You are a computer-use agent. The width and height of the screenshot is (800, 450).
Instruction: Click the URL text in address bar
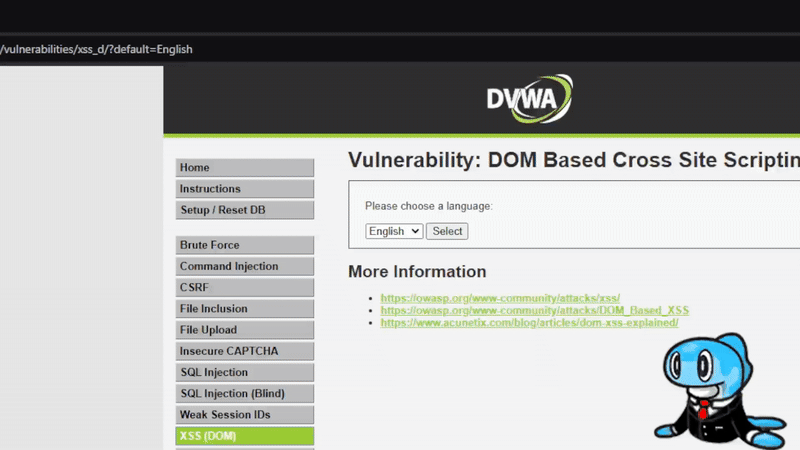click(96, 49)
